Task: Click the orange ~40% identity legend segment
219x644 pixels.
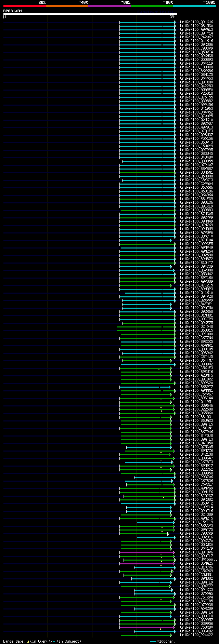Action: tap(67, 6)
